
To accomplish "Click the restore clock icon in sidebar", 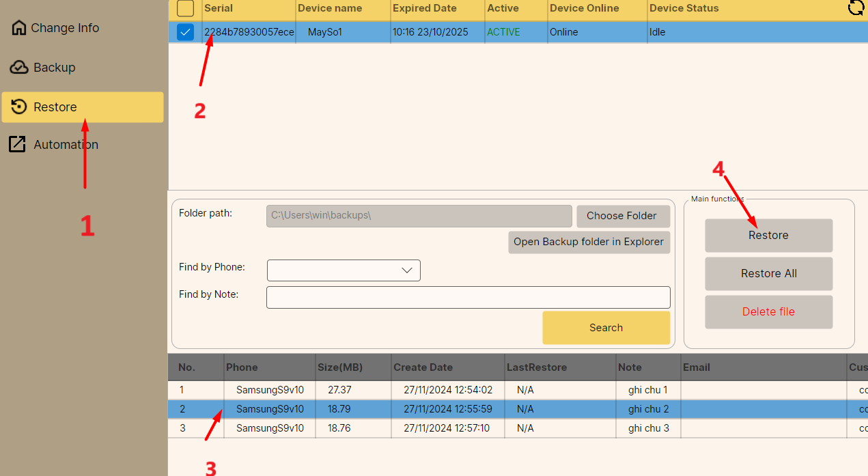I will pos(19,107).
